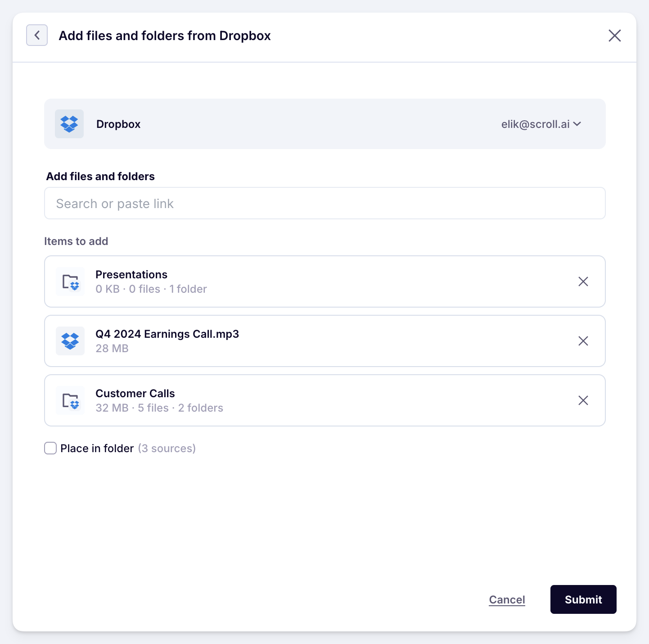Click the Customer Calls folder icon

click(70, 400)
